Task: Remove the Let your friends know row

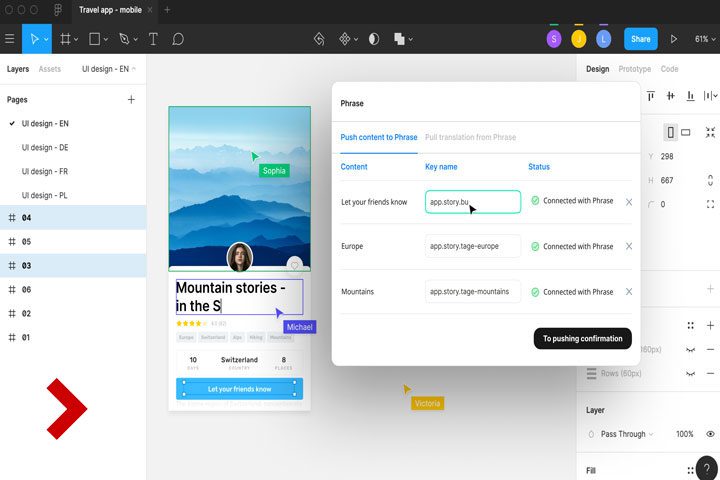Action: (x=629, y=202)
